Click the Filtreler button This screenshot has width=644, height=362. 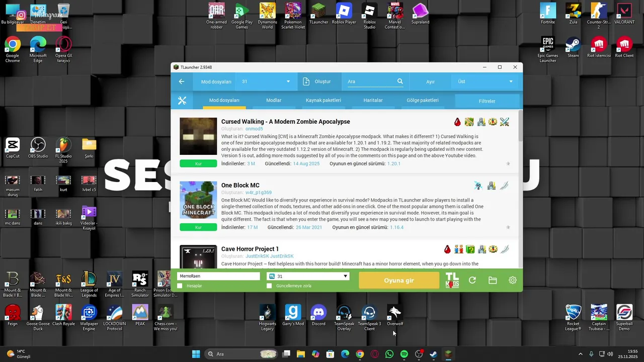click(487, 101)
